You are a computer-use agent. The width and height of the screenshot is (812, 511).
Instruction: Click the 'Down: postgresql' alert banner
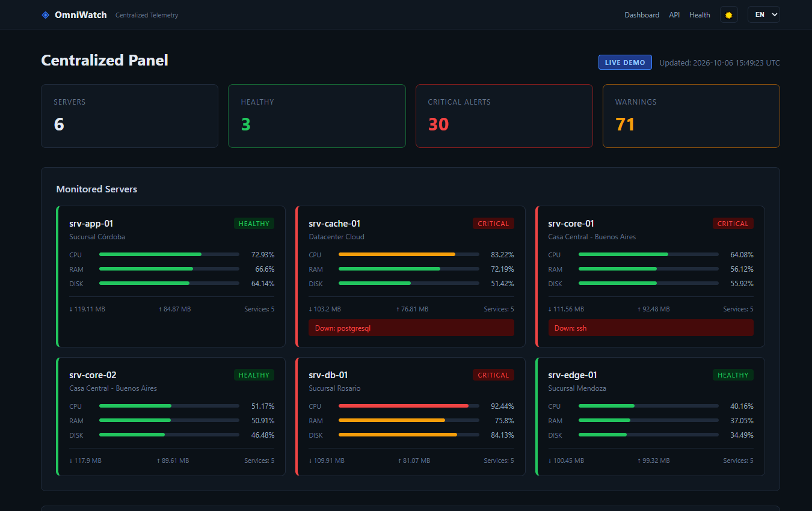click(x=411, y=328)
